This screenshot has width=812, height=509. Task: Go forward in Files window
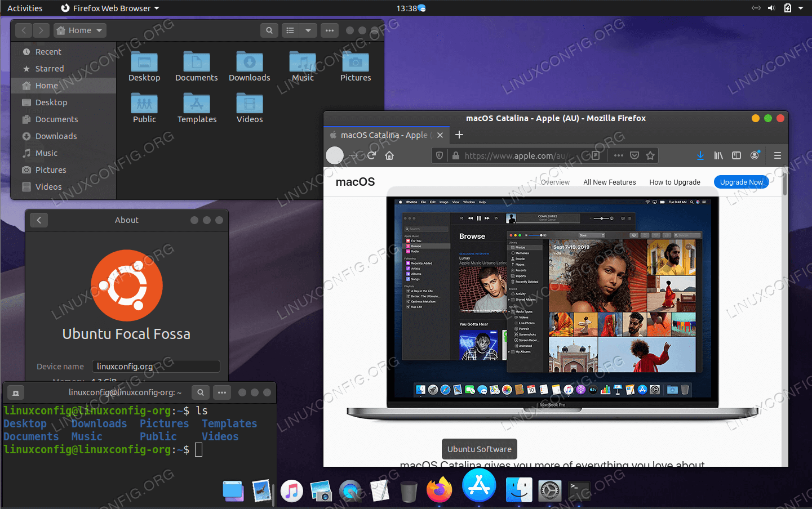[x=41, y=30]
